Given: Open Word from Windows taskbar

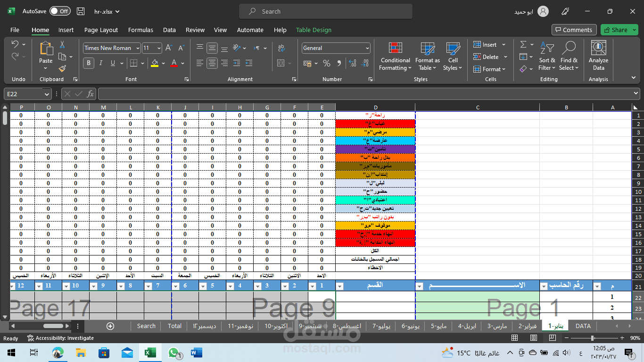Looking at the screenshot, I should [196, 353].
